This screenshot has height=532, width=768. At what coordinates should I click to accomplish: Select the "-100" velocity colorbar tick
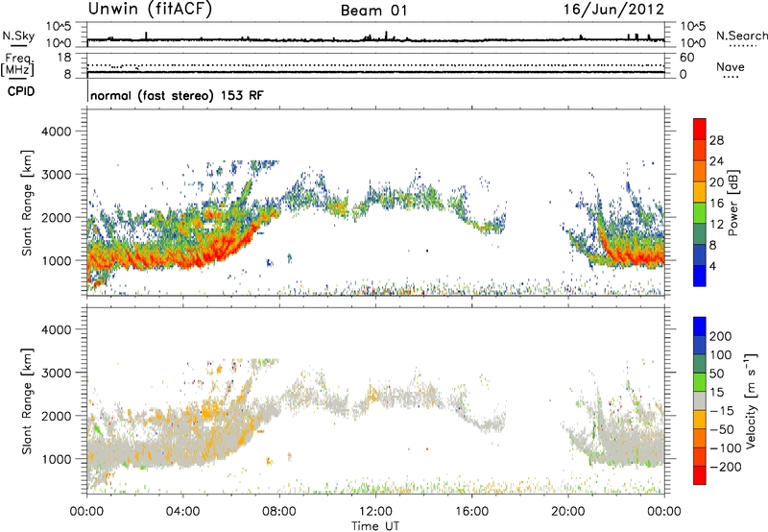click(x=726, y=448)
